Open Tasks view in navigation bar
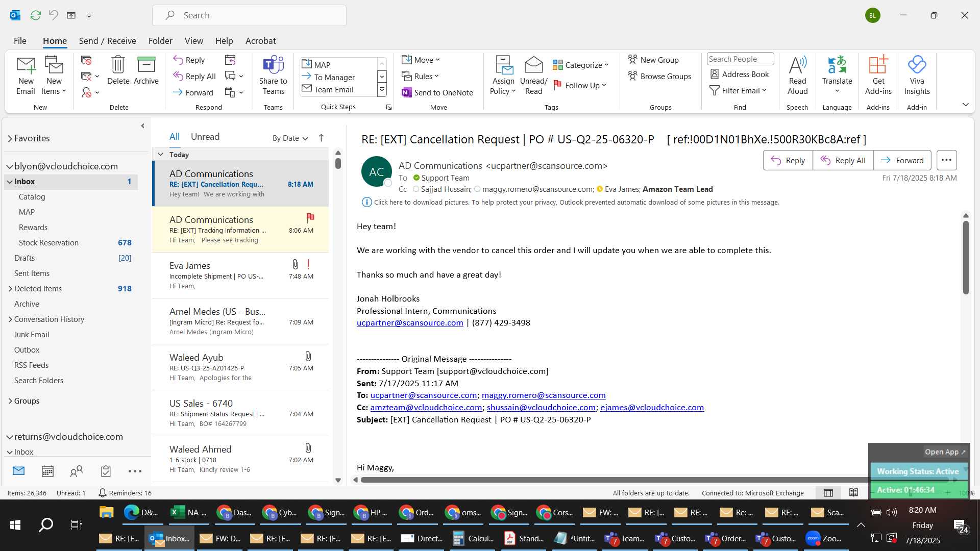Image resolution: width=980 pixels, height=551 pixels. [106, 471]
